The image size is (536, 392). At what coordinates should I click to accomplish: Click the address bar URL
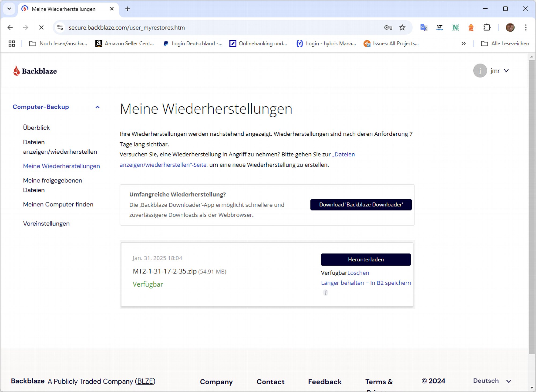tap(127, 28)
